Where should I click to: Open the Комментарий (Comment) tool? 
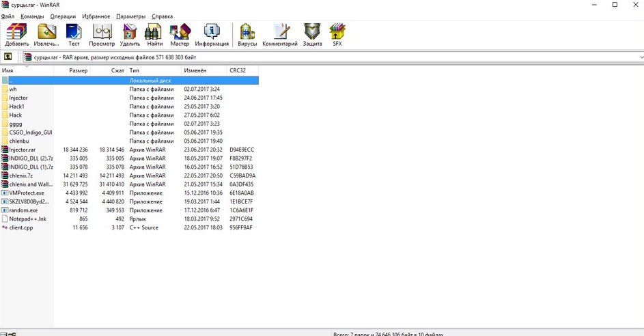pos(280,35)
